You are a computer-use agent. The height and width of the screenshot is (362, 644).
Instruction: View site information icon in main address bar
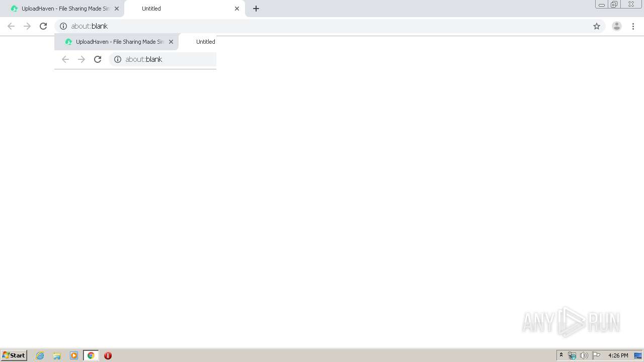[63, 26]
